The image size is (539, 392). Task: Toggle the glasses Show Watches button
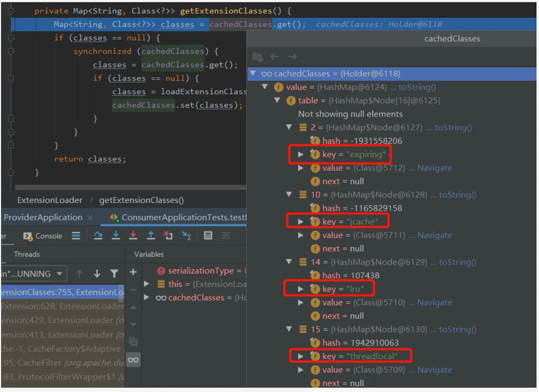133,360
